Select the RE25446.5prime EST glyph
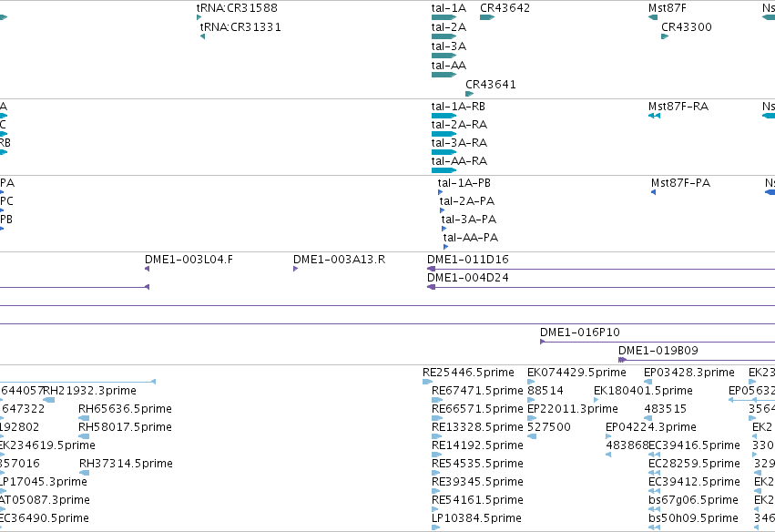This screenshot has width=775, height=532. [x=427, y=382]
